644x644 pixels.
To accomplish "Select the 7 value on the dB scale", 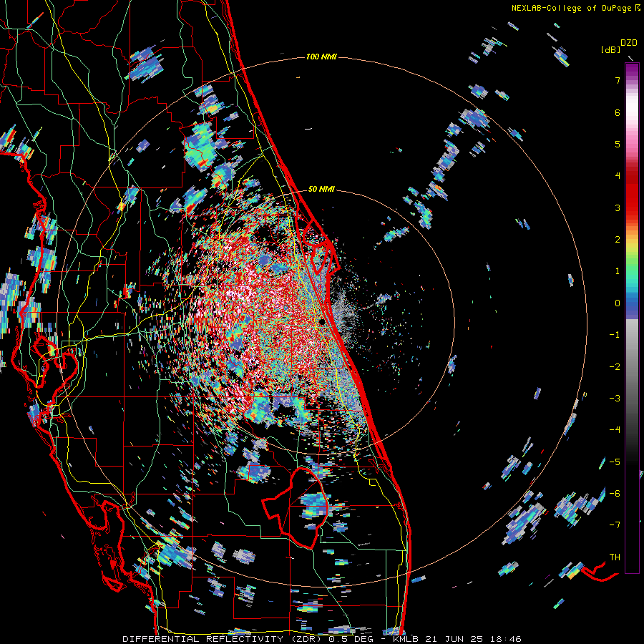I will (x=618, y=80).
